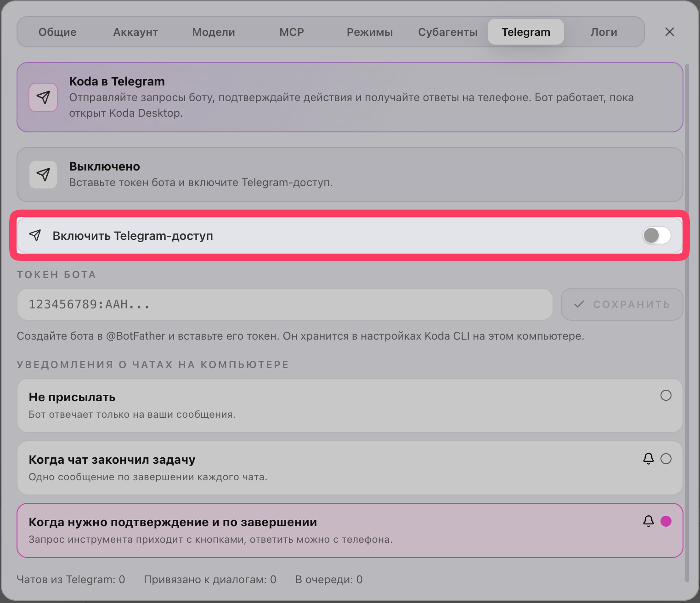The width and height of the screenshot is (700, 603).
Task: Click the В очереди: 0 counter
Action: tap(329, 580)
